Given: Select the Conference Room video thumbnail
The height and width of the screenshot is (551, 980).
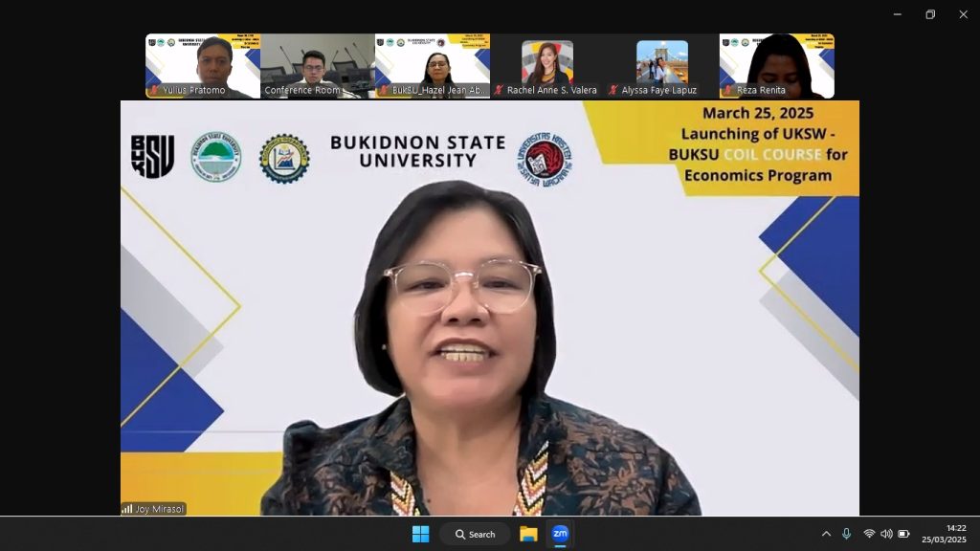Looking at the screenshot, I should click(x=317, y=66).
